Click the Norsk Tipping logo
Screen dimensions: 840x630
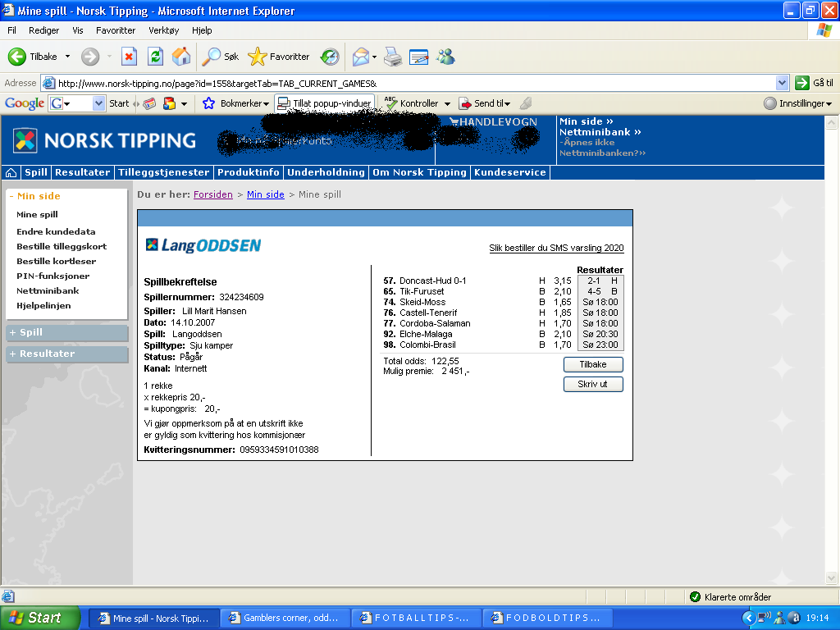104,140
